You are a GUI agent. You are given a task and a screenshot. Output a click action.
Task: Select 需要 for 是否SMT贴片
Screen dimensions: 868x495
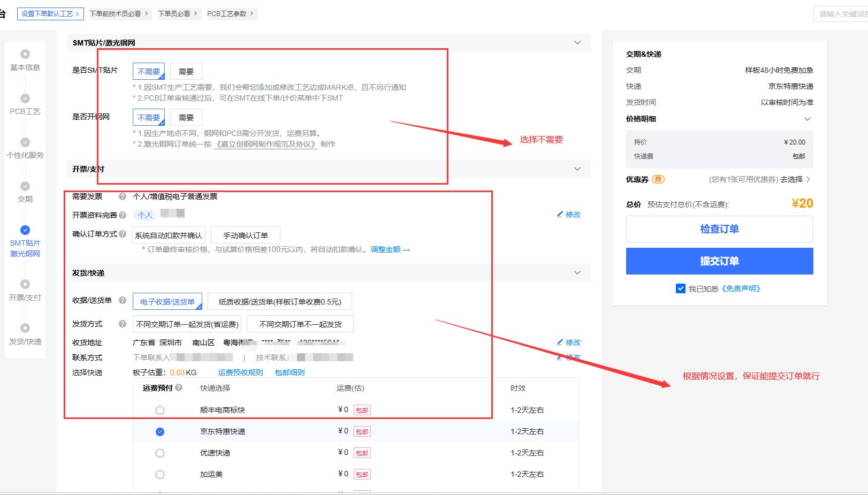186,71
